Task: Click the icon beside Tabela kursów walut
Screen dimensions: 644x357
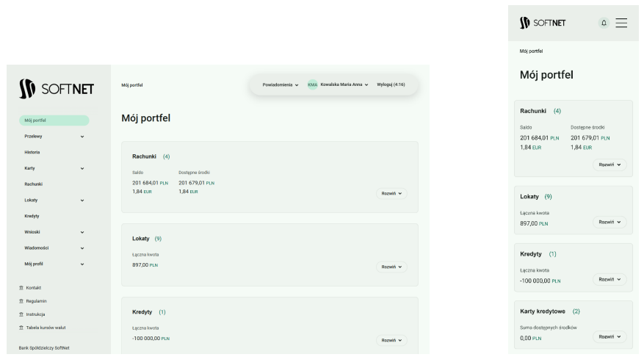Action: click(x=21, y=327)
